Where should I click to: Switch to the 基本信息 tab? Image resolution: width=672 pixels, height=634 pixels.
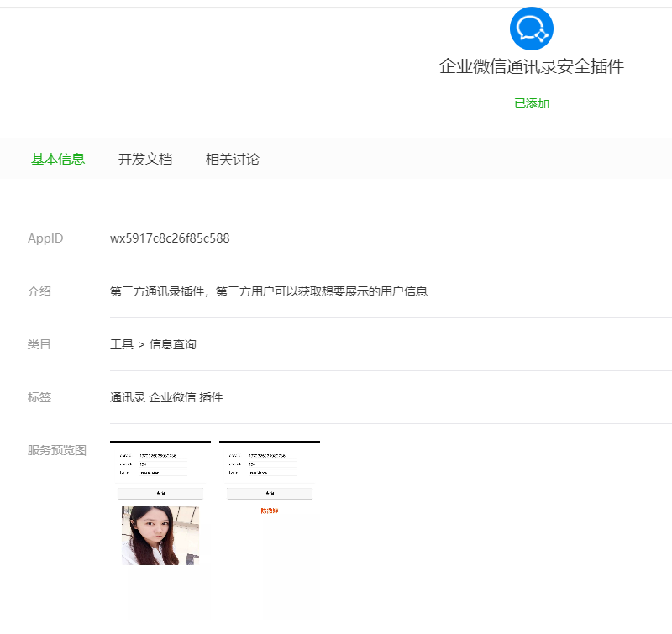pyautogui.click(x=58, y=159)
